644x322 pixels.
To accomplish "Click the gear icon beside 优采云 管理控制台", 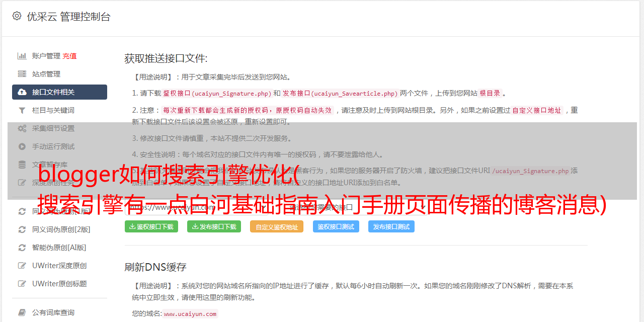I will click(17, 16).
